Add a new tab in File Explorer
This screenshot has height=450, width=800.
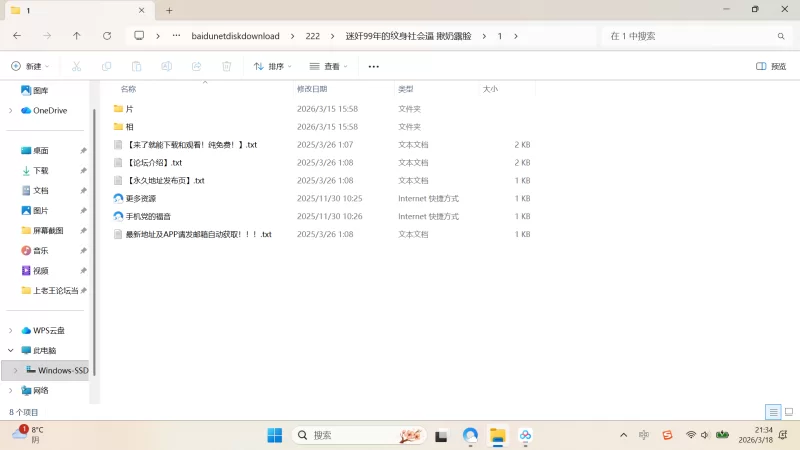[x=169, y=10]
